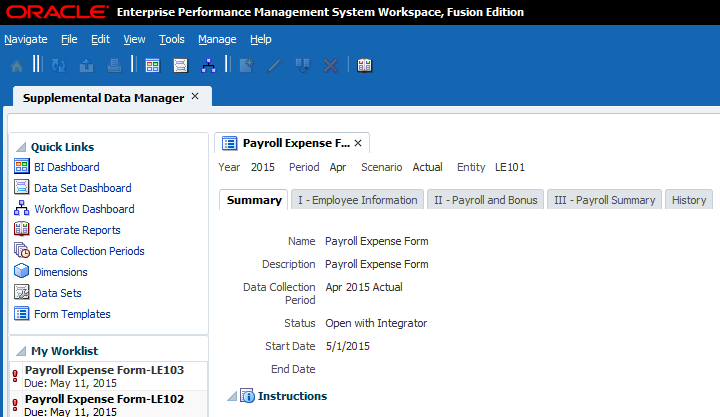Click the Start Date value 5/1/2015
The width and height of the screenshot is (720, 417).
coord(348,346)
